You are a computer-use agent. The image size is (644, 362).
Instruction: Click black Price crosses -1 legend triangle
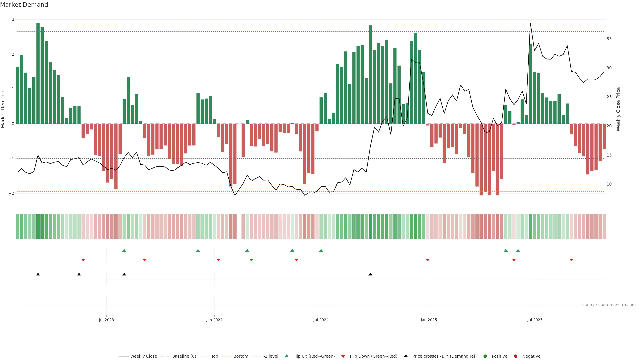[x=406, y=356]
